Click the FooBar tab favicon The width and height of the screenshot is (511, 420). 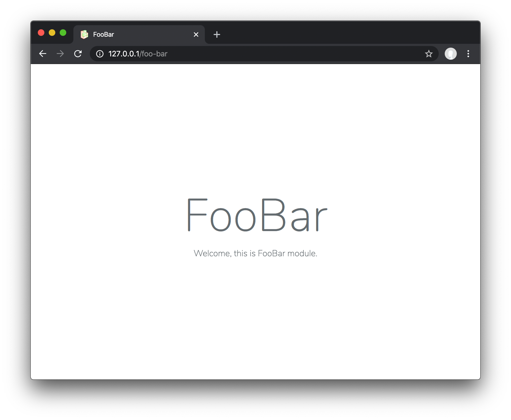[84, 34]
